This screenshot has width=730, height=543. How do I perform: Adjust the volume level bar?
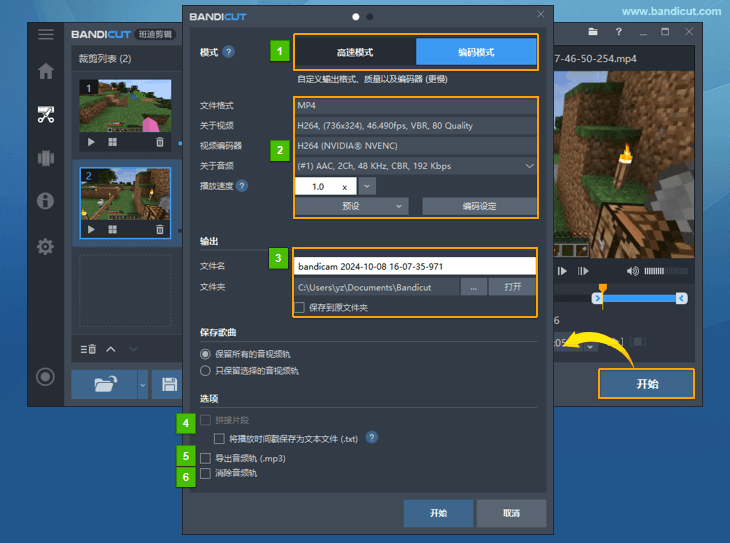click(666, 271)
